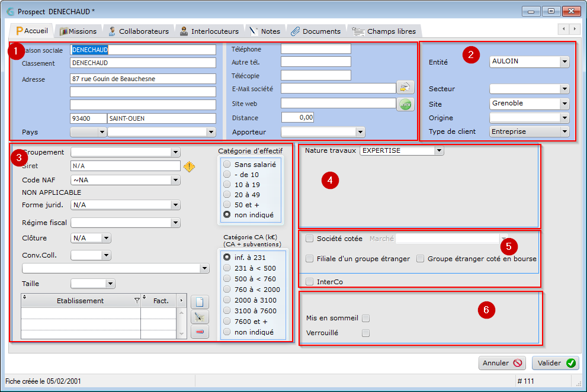Click the tab scroll right arrow
Viewport: 587px width, 392px height.
575,29
